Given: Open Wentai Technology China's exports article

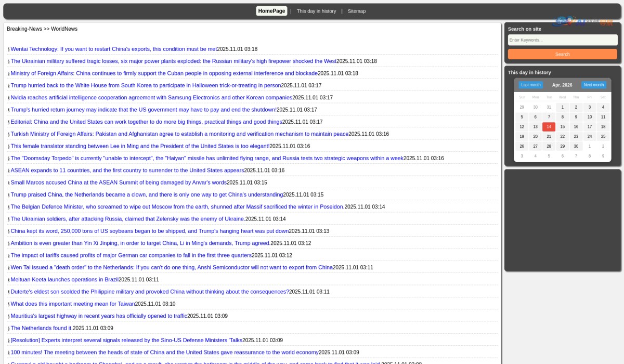Looking at the screenshot, I should tap(113, 49).
